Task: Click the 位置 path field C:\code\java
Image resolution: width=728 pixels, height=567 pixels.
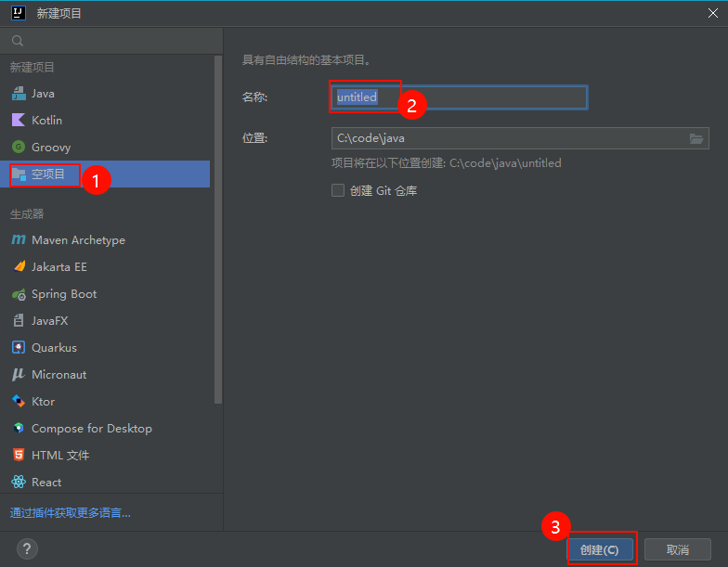Action: [x=520, y=138]
